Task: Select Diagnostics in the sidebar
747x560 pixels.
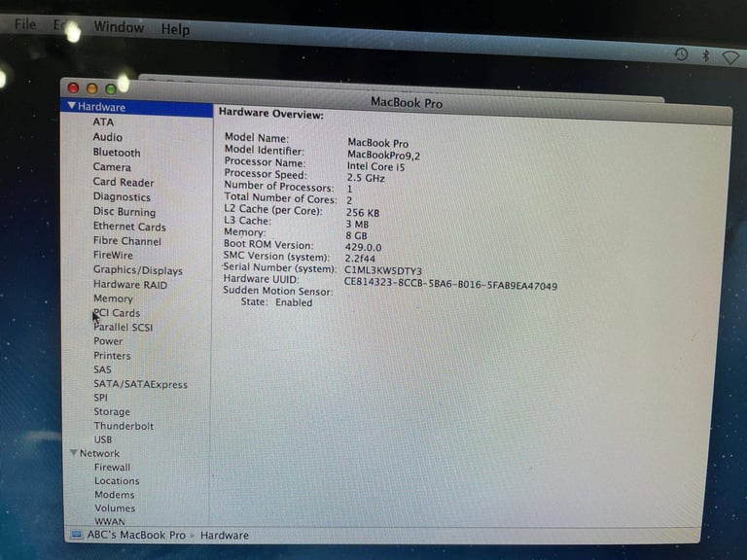Action: [122, 197]
